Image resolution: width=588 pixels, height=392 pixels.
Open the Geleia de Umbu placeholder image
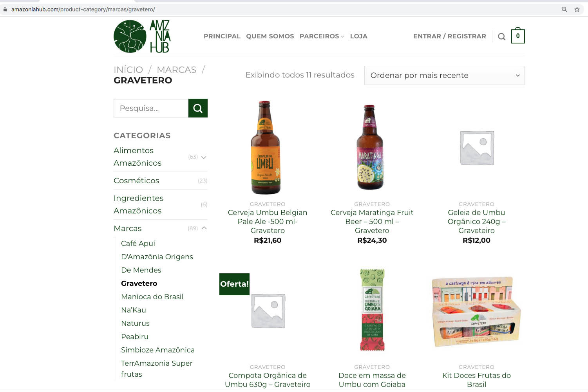[476, 147]
